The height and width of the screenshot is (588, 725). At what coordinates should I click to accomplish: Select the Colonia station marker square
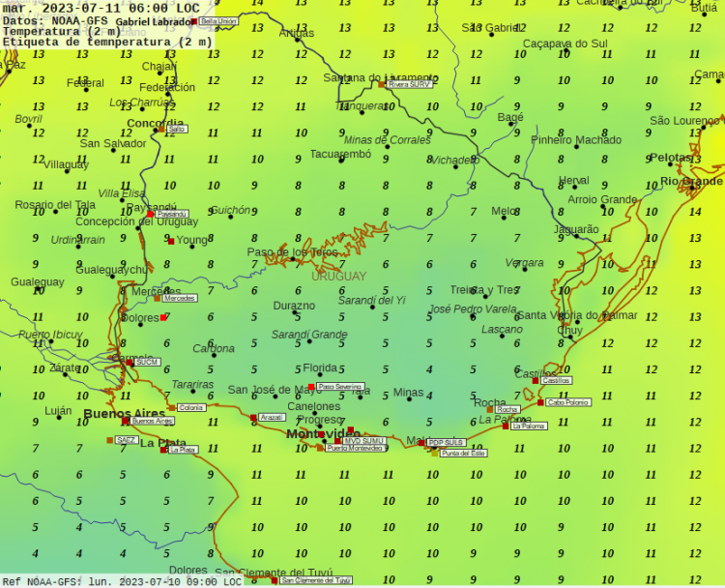click(172, 407)
